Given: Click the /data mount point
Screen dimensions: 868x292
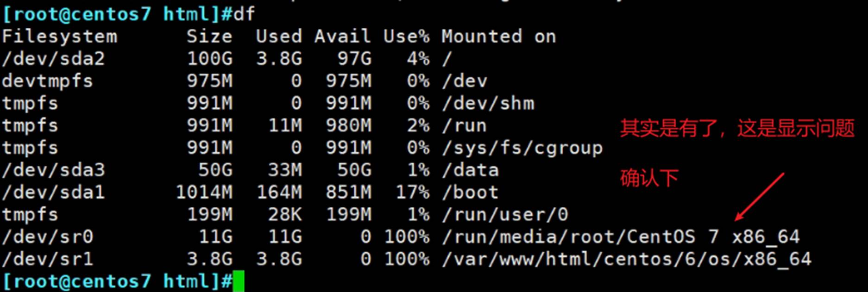Looking at the screenshot, I should [470, 170].
